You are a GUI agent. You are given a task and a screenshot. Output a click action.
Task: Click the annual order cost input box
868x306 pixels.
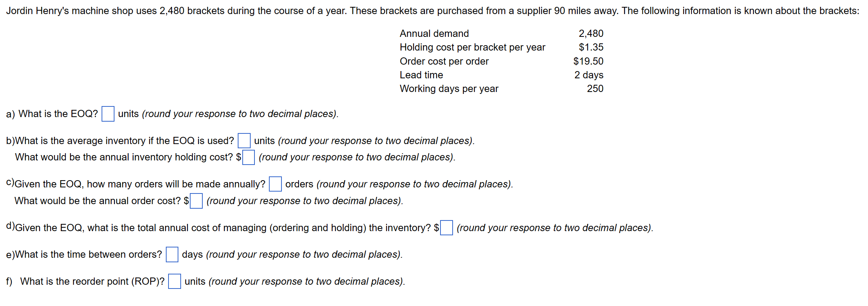[x=196, y=201]
